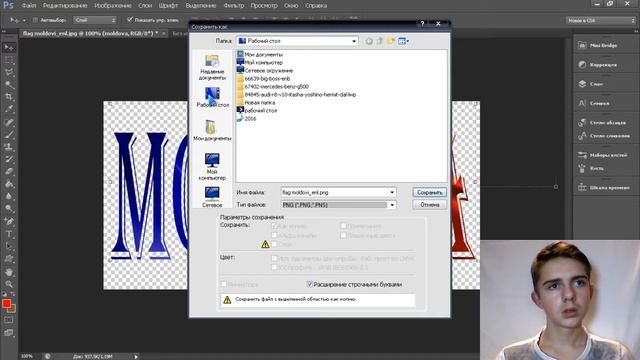The width and height of the screenshot is (640, 360).
Task: Go up one folder level in dialog
Action: point(380,41)
